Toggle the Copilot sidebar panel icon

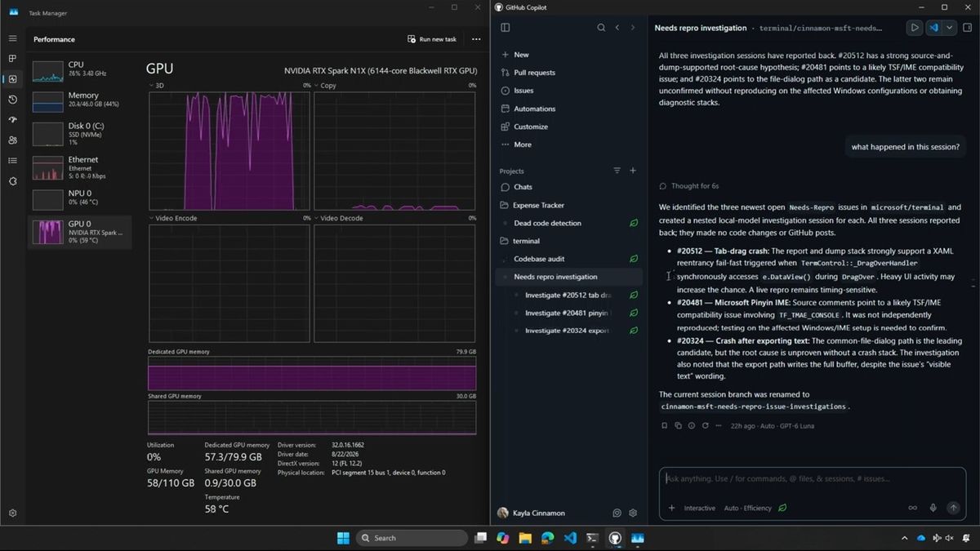point(506,28)
